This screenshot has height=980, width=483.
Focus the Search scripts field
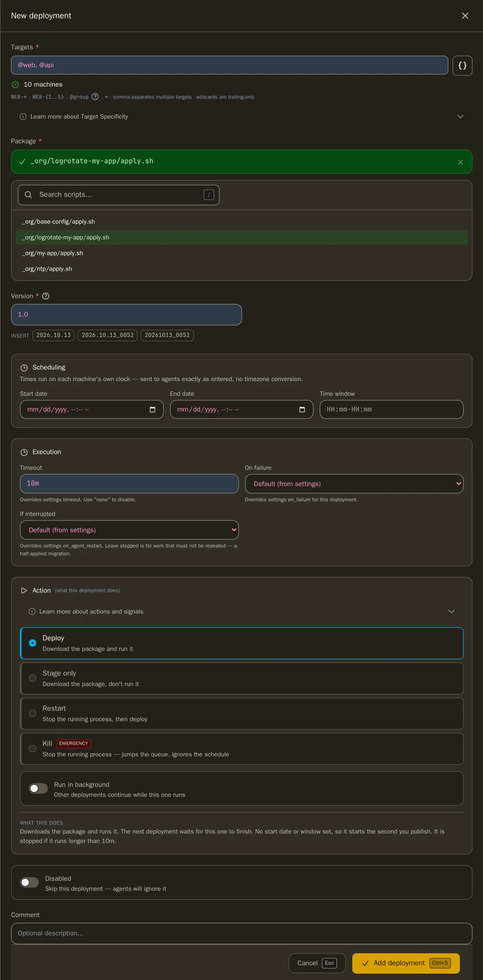click(119, 195)
